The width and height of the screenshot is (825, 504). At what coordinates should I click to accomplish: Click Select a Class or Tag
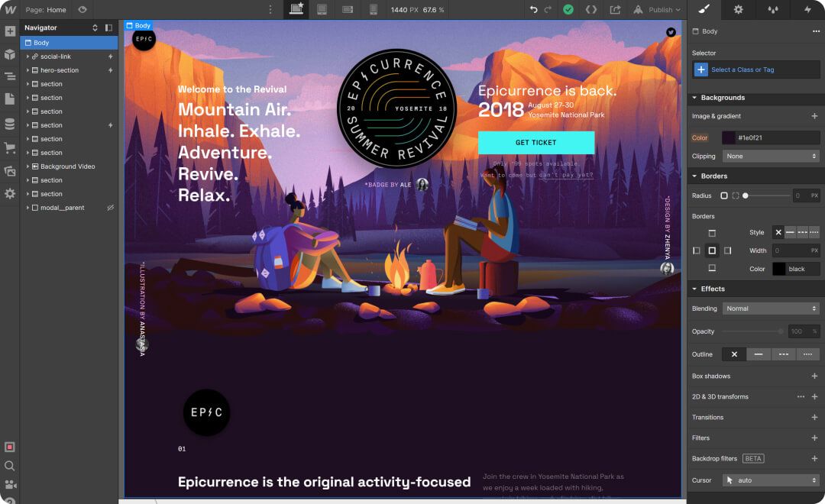[742, 69]
